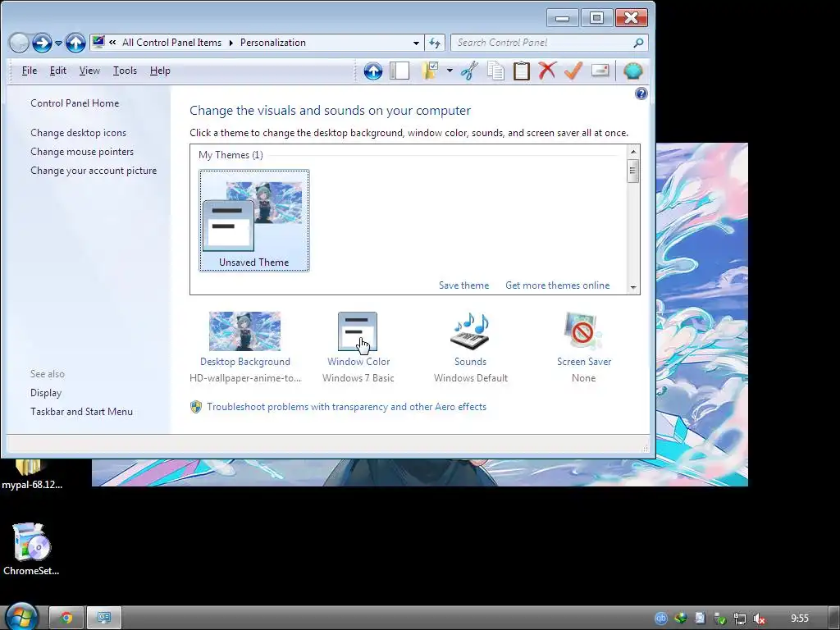Click Troubleshoot problems with transparency link
This screenshot has height=630, width=840.
point(346,407)
